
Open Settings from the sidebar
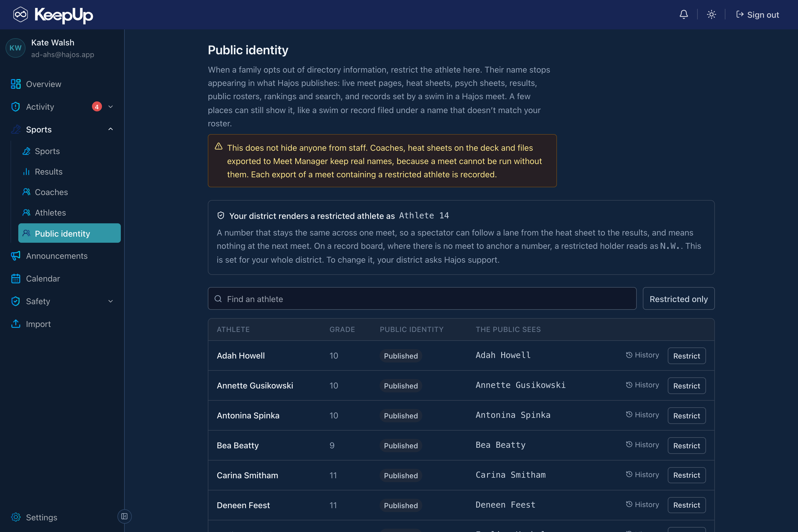34,517
